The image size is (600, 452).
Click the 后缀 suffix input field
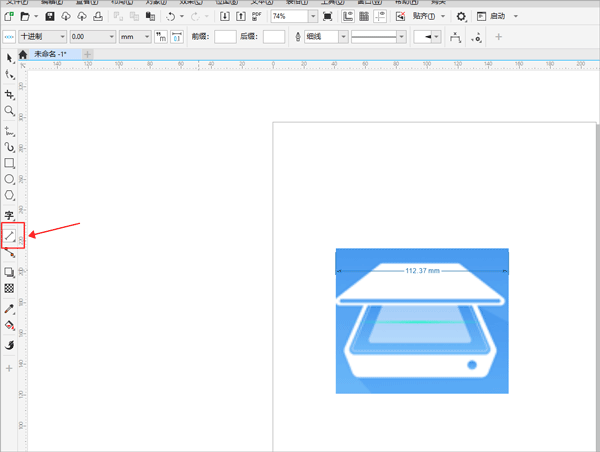coord(274,37)
